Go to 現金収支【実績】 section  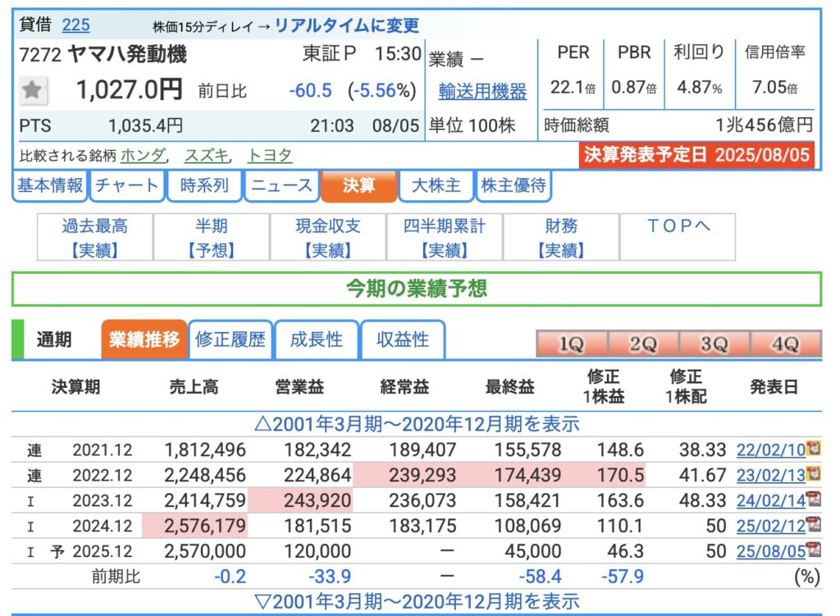click(328, 237)
